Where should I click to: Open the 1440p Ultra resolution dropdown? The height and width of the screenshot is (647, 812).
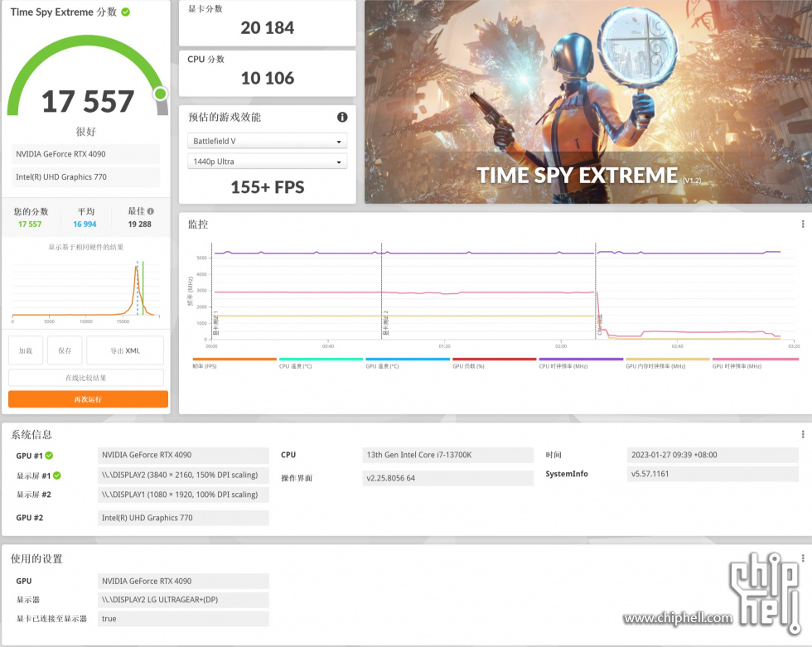point(267,162)
